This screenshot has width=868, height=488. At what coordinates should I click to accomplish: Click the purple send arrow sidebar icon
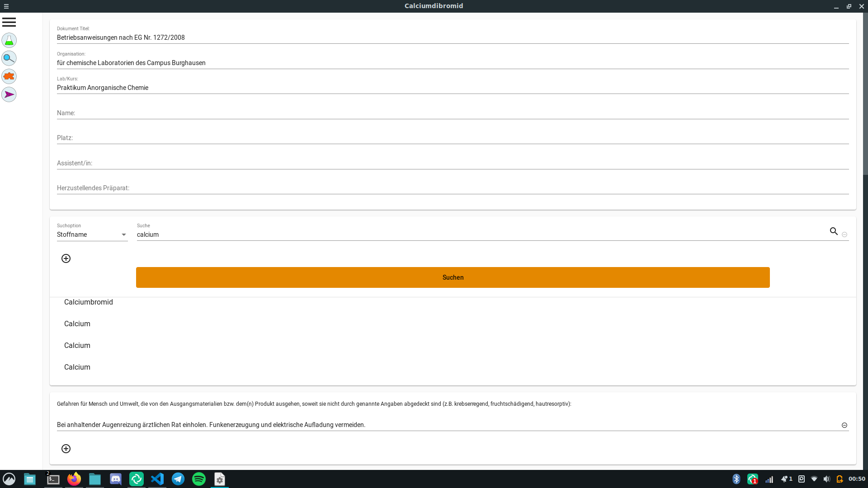click(9, 94)
